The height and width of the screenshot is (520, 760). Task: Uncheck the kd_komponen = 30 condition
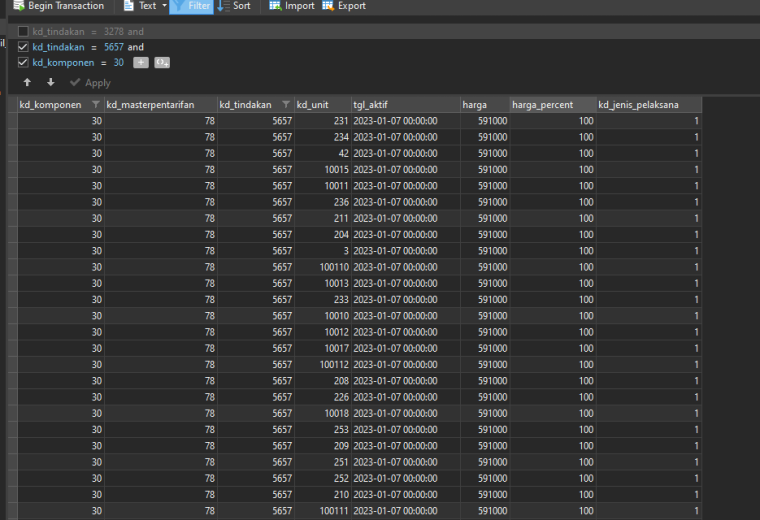[x=23, y=63]
